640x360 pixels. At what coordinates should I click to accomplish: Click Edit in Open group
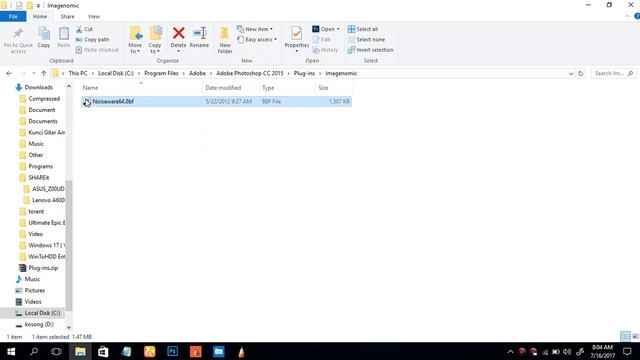click(x=322, y=40)
